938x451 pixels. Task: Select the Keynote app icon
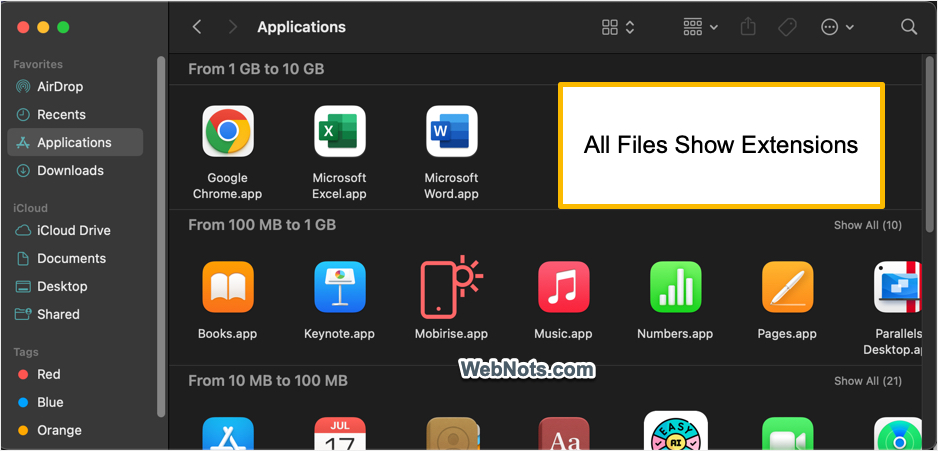[x=340, y=287]
